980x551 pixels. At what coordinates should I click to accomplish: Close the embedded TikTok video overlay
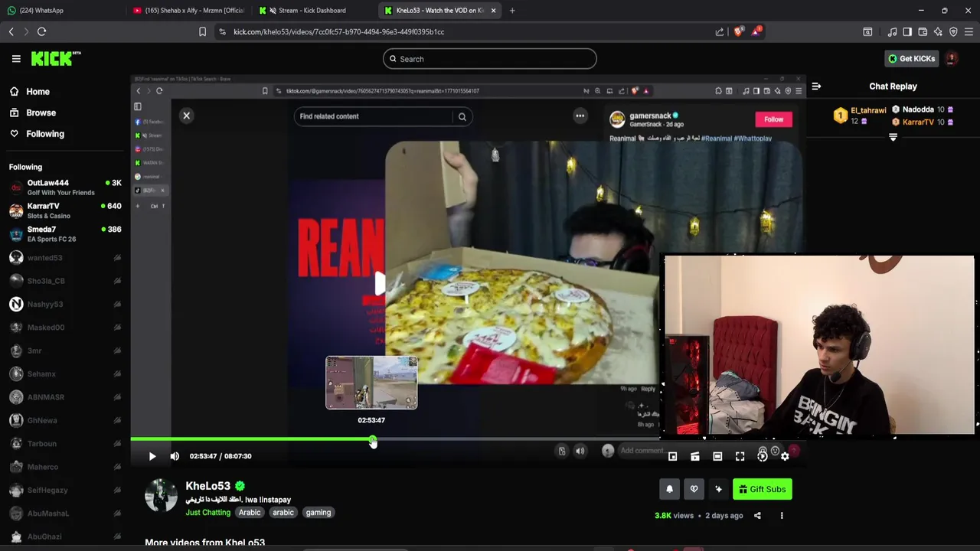pyautogui.click(x=186, y=116)
